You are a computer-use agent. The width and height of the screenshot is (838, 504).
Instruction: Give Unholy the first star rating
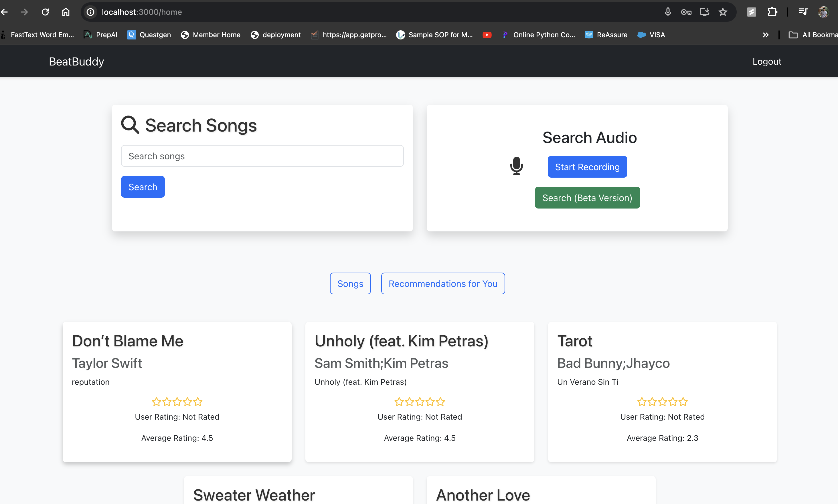399,402
